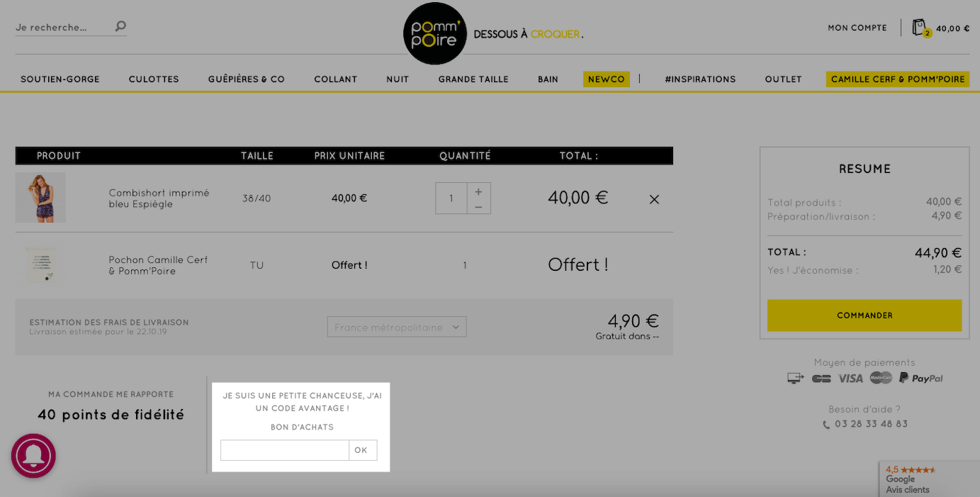Increase quantity with the plus button

478,191
